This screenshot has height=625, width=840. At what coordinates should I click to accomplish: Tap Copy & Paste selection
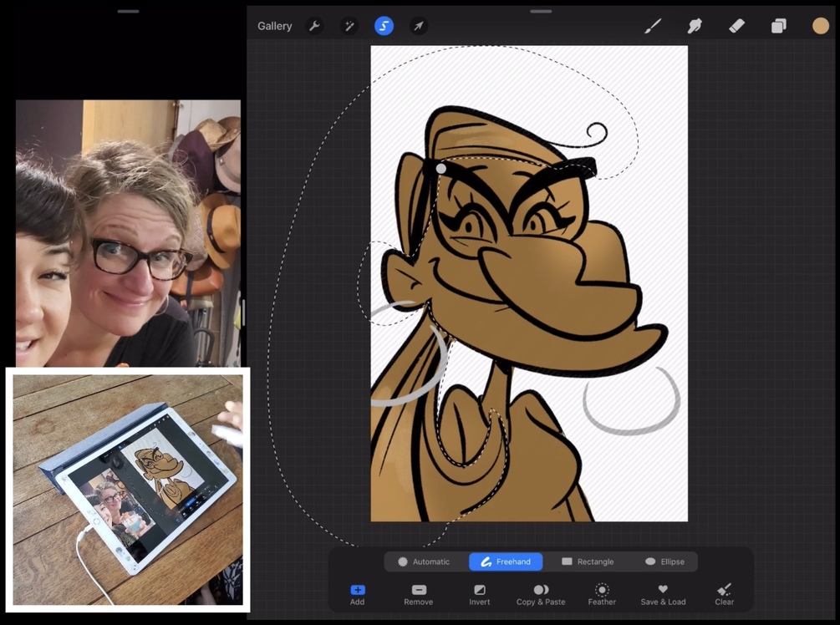point(541,595)
